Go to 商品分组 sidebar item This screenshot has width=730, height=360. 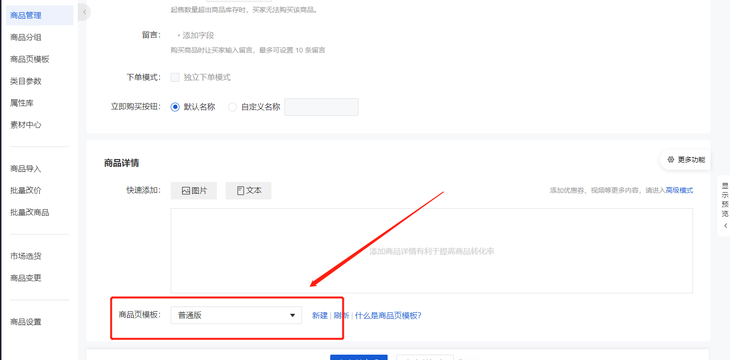(26, 37)
